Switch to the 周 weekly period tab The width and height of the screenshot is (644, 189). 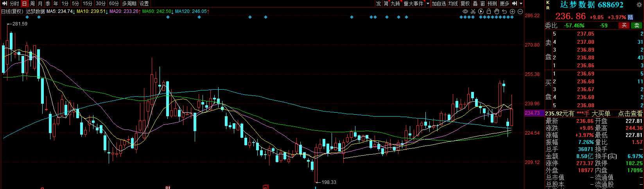point(32,4)
